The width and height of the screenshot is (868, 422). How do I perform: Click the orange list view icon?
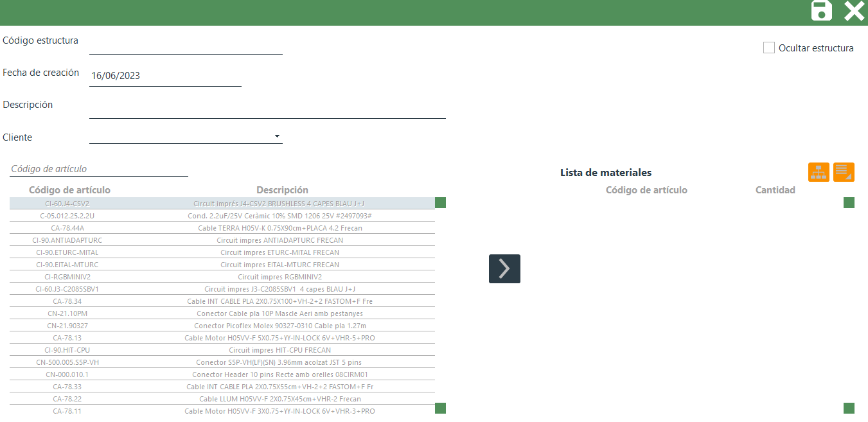844,172
